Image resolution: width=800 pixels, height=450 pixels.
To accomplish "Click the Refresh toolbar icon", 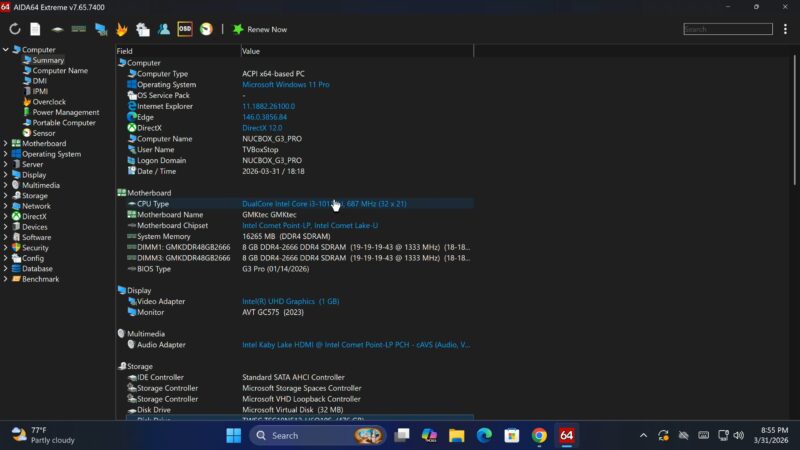I will pos(15,29).
